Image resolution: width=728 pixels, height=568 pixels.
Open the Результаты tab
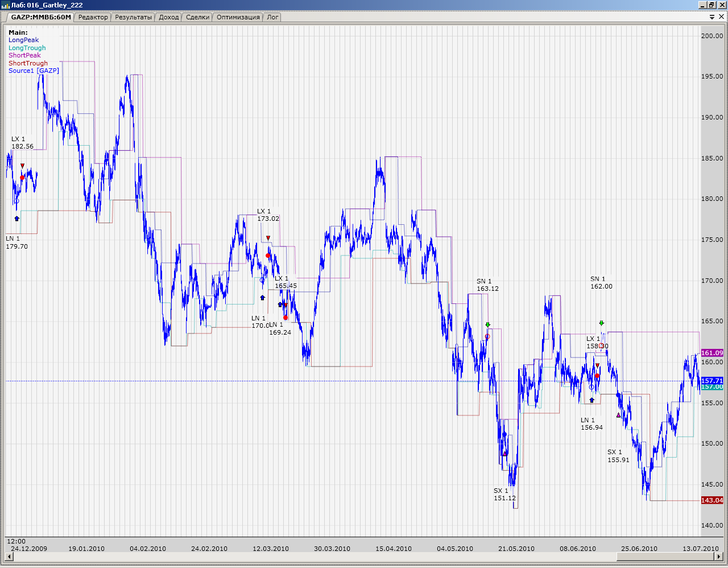[134, 17]
